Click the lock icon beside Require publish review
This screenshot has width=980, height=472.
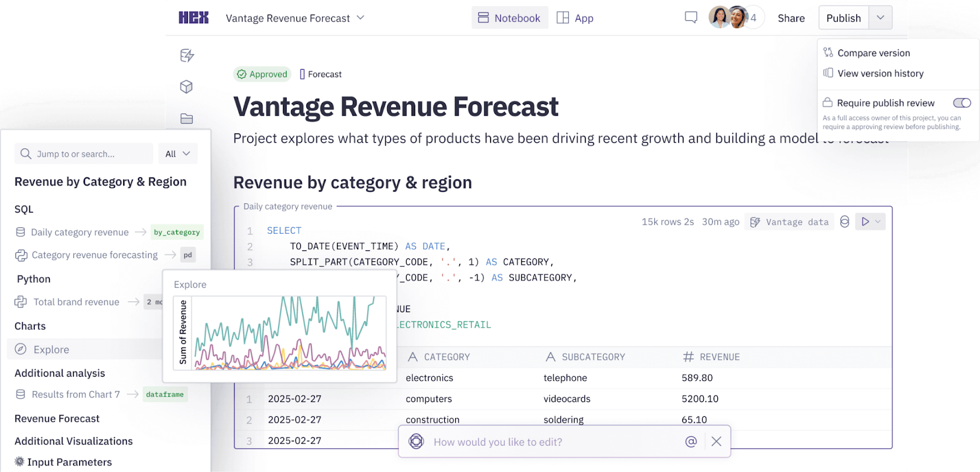point(827,102)
